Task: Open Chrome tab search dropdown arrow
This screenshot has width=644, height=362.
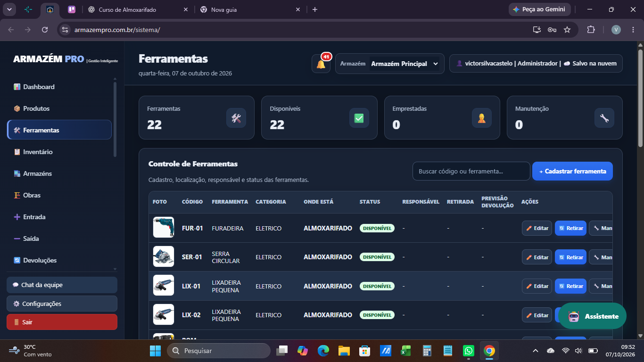Action: tap(9, 9)
